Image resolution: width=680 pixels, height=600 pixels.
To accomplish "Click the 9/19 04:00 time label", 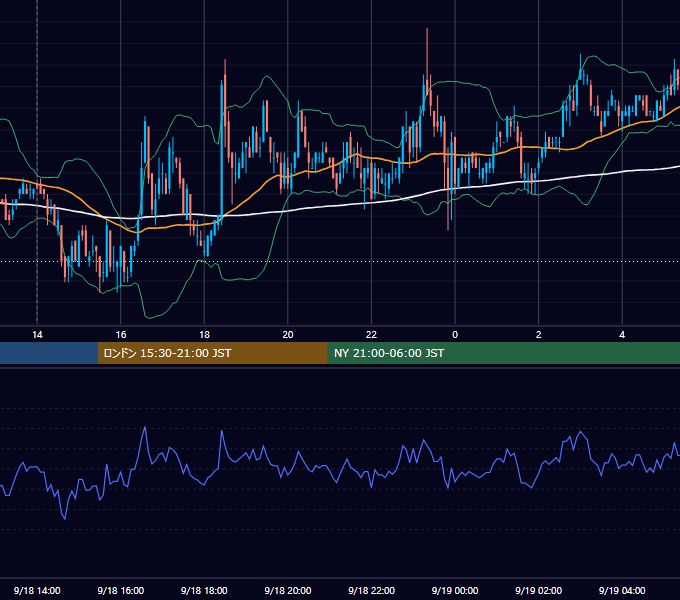I will pos(622,590).
